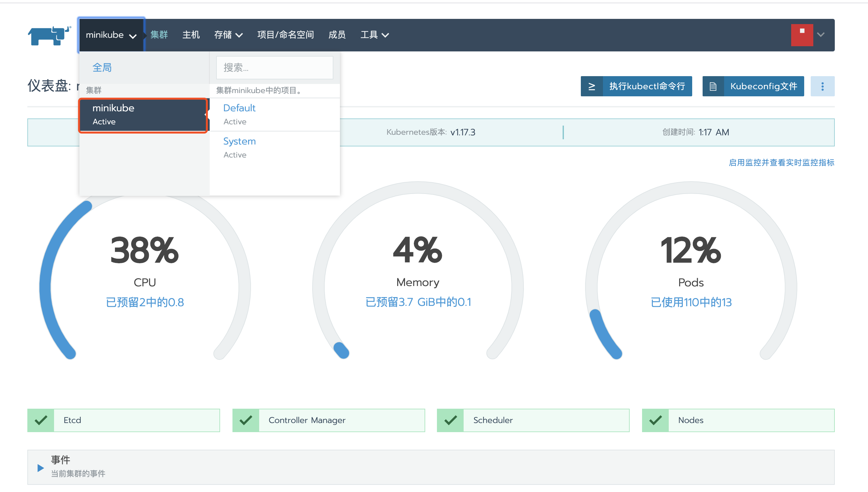Screen dimensions: 868x492
Task: Open the 工具 tools dropdown menu
Action: coord(374,35)
